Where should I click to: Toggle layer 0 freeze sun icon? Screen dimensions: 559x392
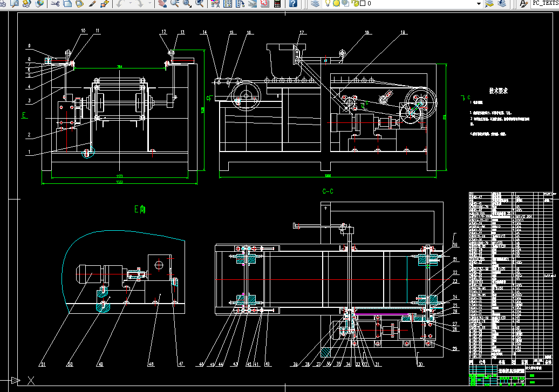(x=336, y=3)
